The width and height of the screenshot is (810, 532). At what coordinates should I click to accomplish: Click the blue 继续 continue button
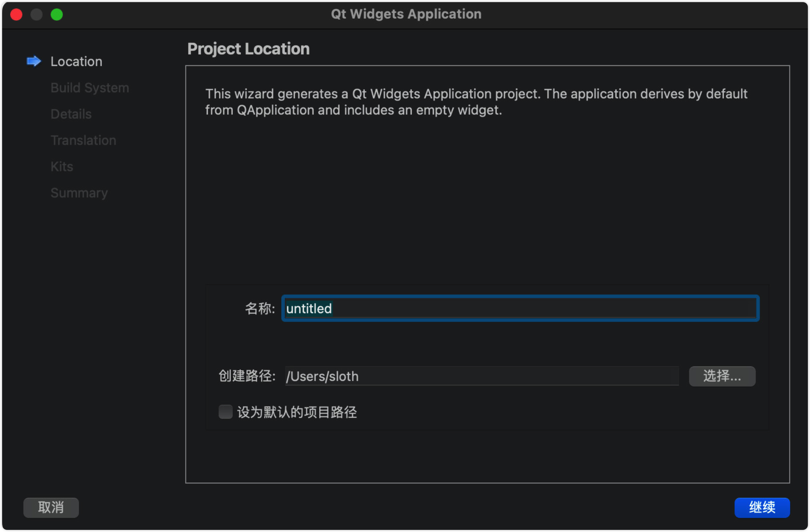click(x=762, y=507)
